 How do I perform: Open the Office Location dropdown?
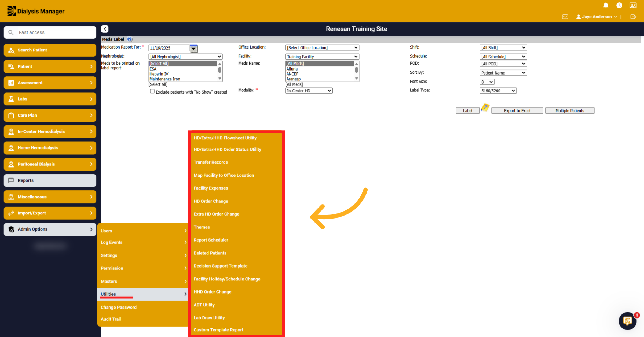point(322,47)
